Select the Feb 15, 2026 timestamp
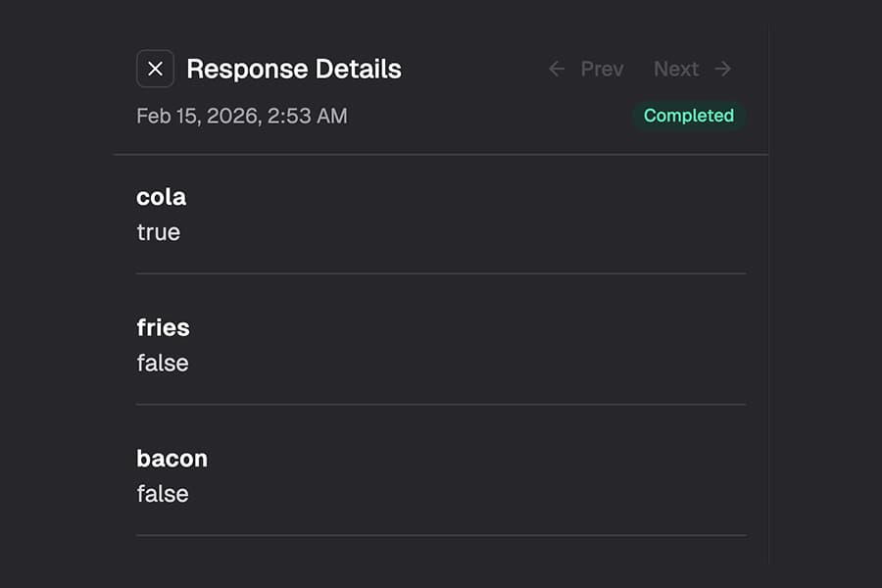This screenshot has width=882, height=588. pyautogui.click(x=241, y=116)
